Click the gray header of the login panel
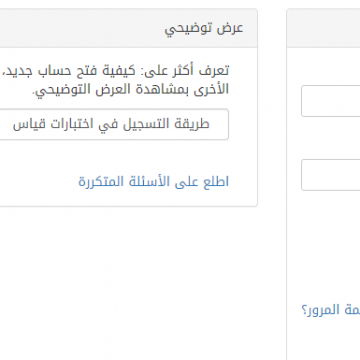This screenshot has width=360, height=360. 323,28
